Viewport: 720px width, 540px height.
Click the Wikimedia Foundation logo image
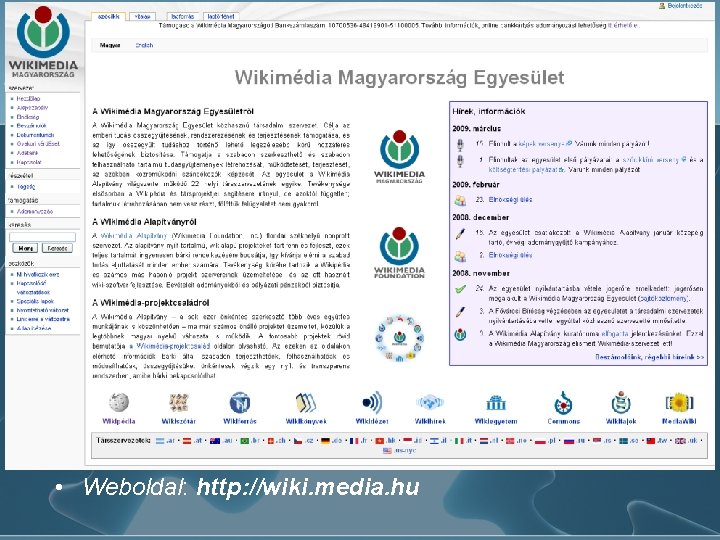399,252
